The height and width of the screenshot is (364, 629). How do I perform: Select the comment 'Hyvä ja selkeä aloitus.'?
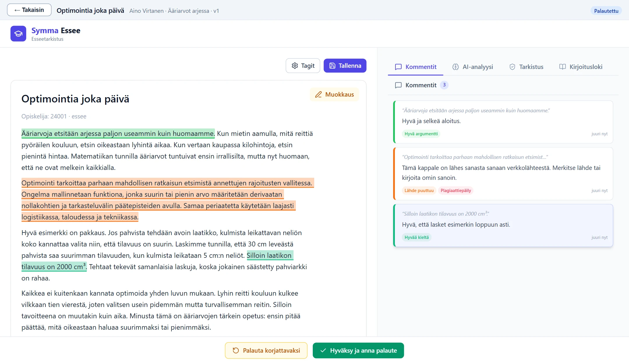[503, 122]
